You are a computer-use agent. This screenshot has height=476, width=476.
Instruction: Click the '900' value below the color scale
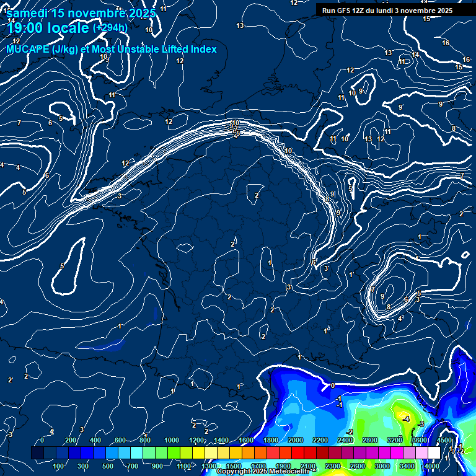tap(157, 466)
